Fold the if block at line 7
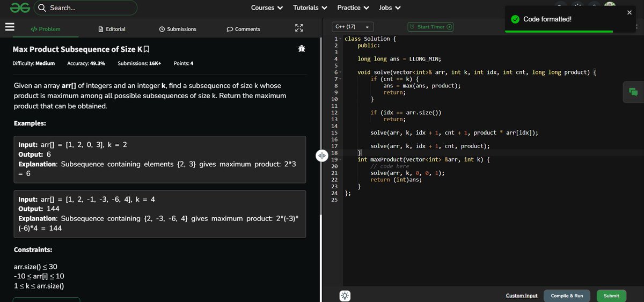 coord(340,79)
